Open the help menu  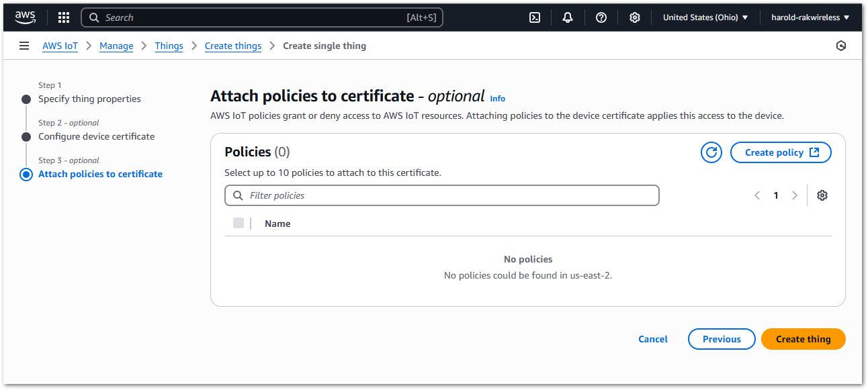pos(601,17)
